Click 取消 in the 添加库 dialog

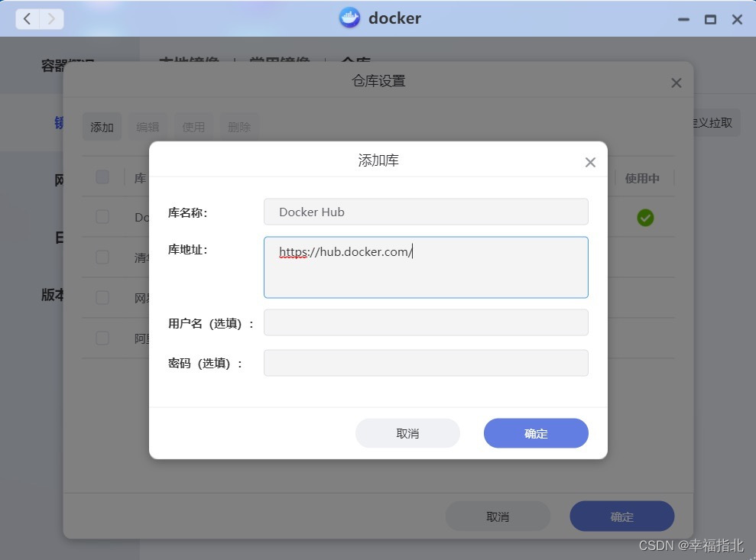(x=407, y=433)
